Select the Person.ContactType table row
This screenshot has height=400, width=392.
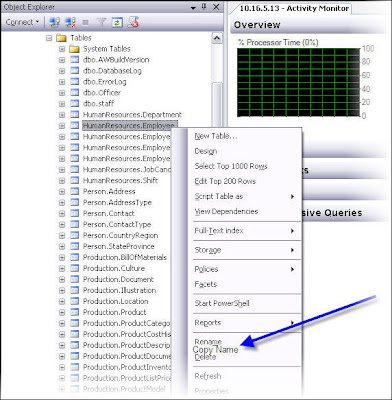tap(117, 225)
